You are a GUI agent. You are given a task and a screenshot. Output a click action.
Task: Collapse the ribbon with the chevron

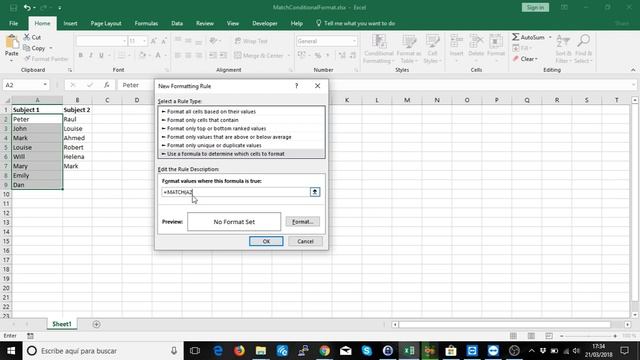point(633,70)
